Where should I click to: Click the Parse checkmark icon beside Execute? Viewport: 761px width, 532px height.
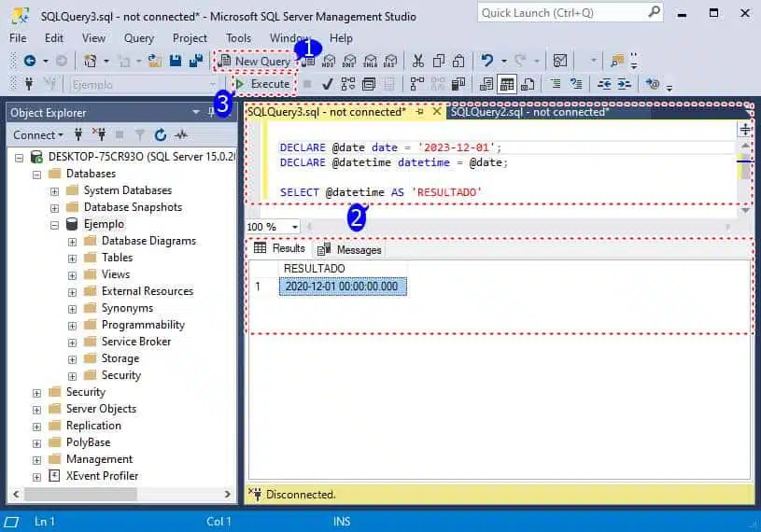click(x=328, y=84)
